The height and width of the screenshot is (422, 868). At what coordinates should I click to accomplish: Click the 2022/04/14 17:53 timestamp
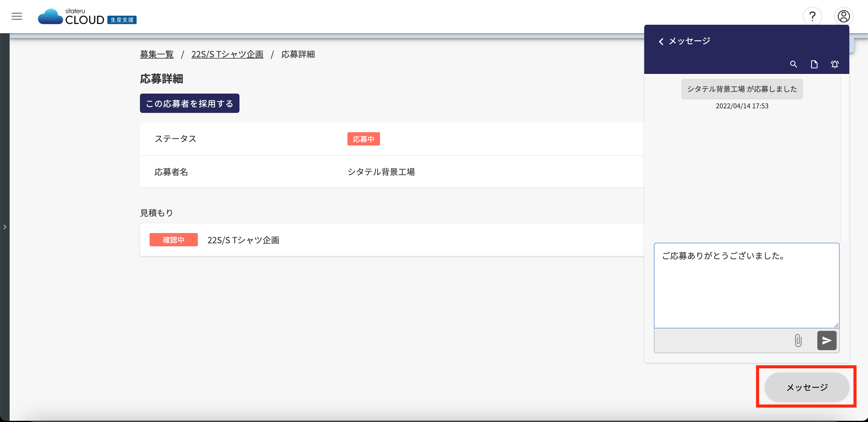click(742, 106)
